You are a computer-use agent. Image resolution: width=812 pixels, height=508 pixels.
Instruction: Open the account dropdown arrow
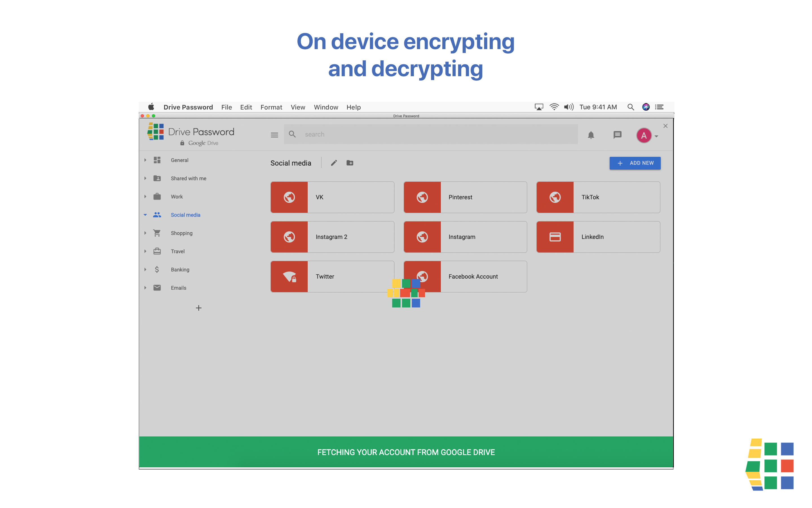click(656, 136)
